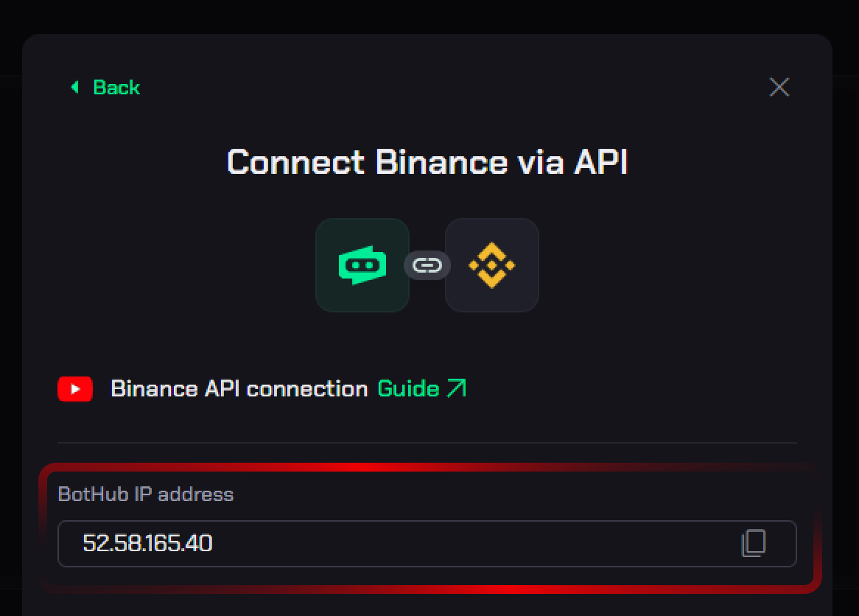Click the 'Binance API connection' text
This screenshot has width=859, height=616.
tap(239, 389)
